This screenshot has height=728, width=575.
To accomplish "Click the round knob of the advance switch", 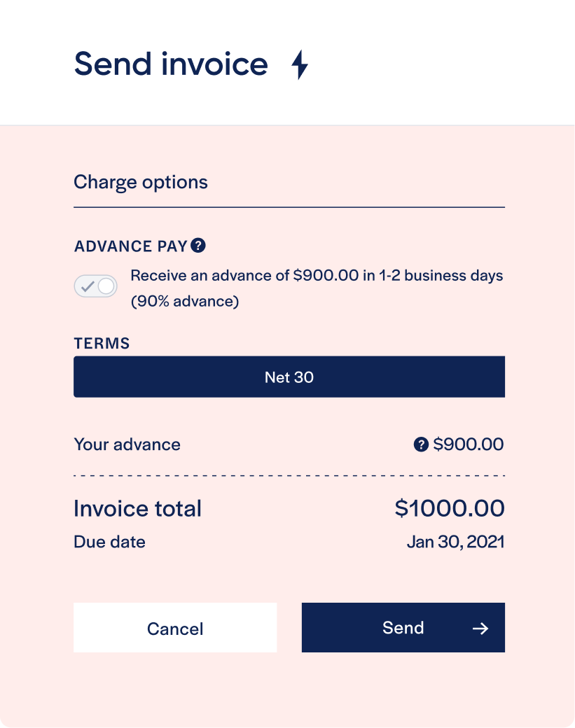I will [106, 286].
